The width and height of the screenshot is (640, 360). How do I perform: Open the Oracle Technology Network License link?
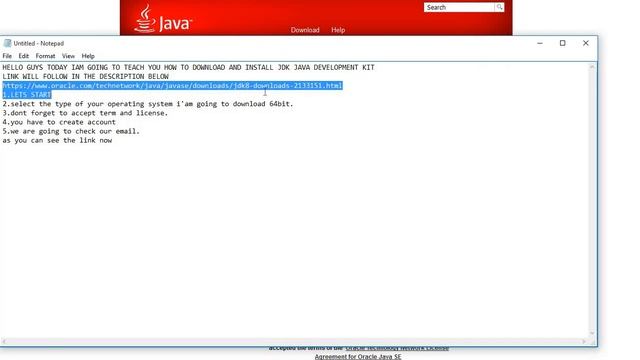(x=397, y=349)
